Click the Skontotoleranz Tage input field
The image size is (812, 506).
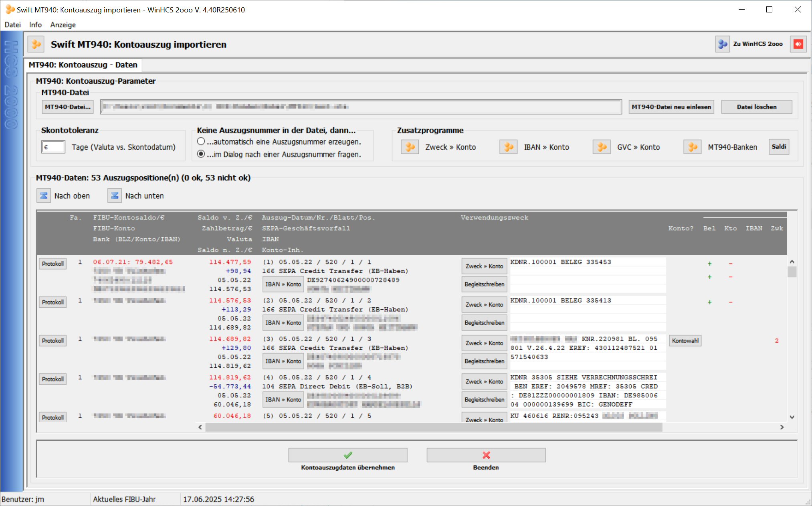tap(53, 147)
